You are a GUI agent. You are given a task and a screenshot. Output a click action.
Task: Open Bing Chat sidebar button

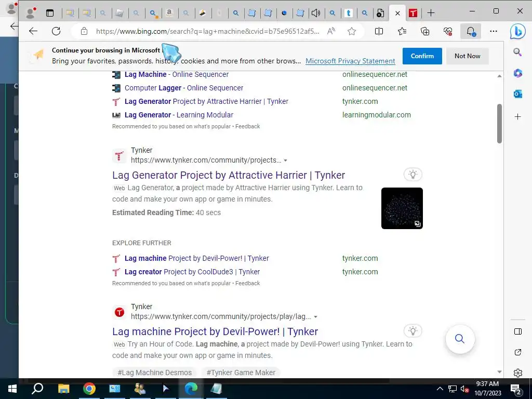[x=518, y=32]
